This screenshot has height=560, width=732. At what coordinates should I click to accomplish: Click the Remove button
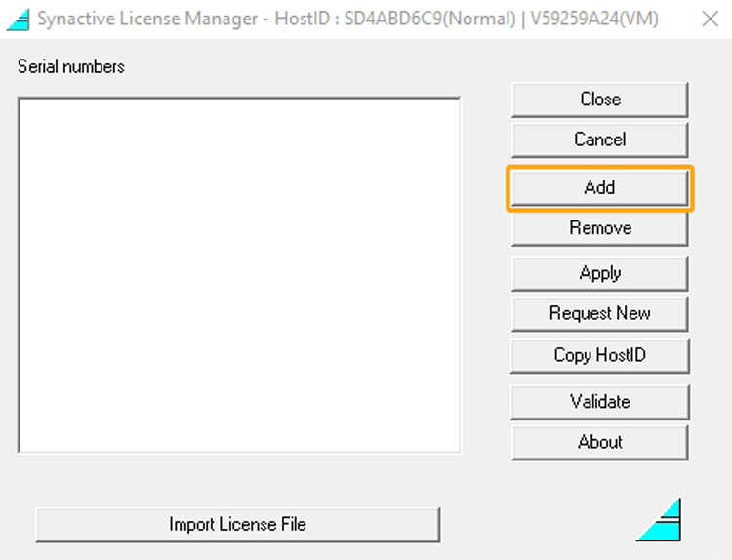pos(600,228)
